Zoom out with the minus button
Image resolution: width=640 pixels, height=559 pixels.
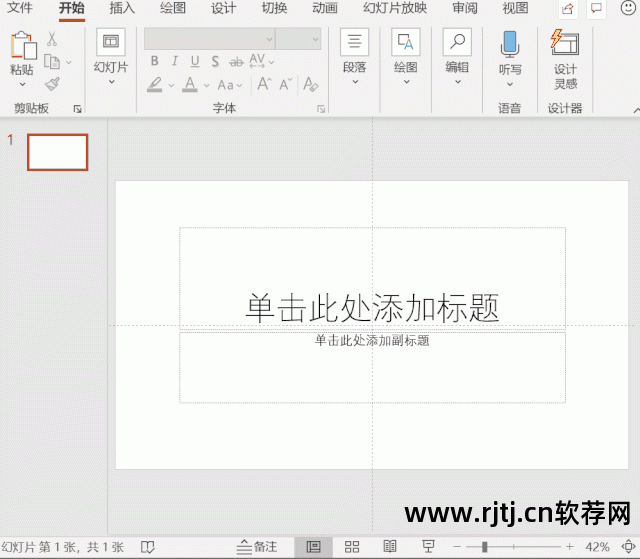[x=457, y=547]
